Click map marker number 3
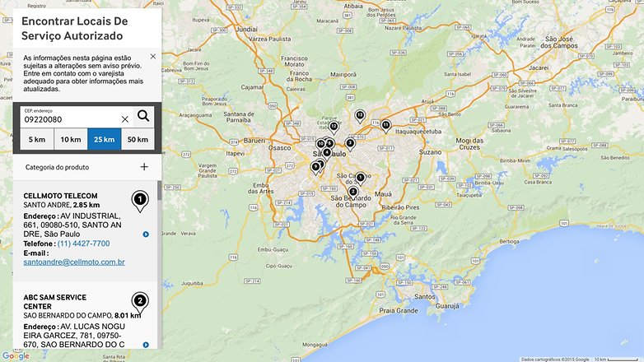Viewport: 644px width, 362px height. (x=350, y=144)
